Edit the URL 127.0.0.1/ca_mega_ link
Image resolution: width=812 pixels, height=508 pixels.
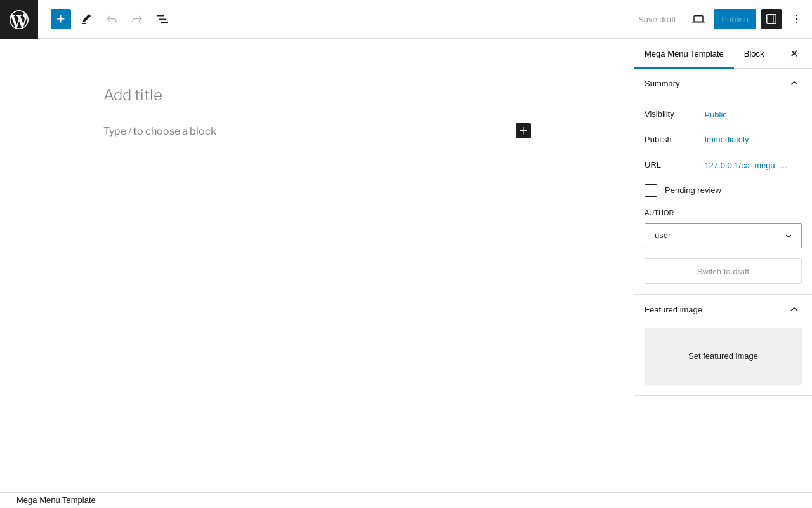tap(746, 165)
